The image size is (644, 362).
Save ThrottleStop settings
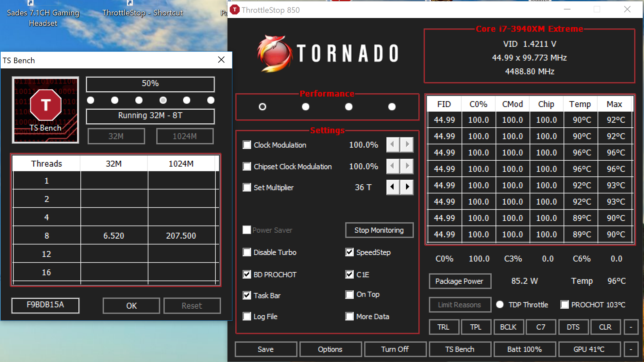(x=266, y=349)
